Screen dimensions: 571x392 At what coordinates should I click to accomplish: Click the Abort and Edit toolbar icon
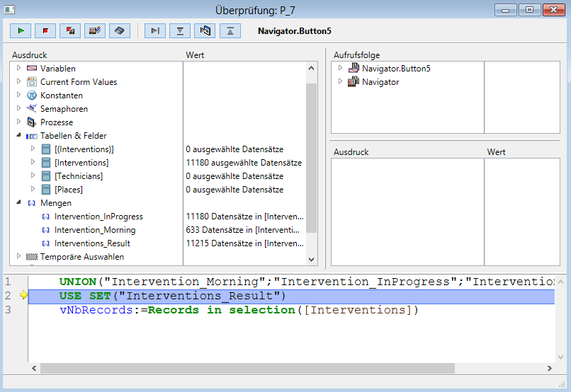pyautogui.click(x=70, y=30)
